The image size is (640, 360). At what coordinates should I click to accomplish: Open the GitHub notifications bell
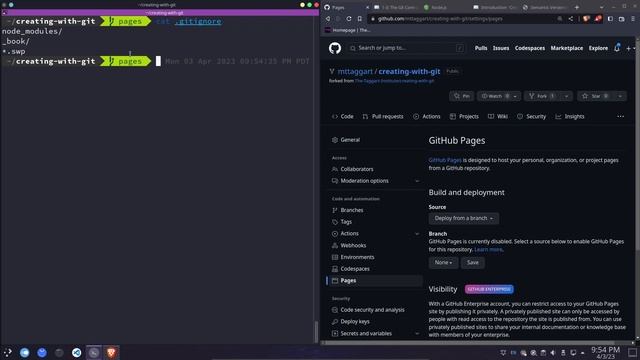pyautogui.click(x=617, y=48)
